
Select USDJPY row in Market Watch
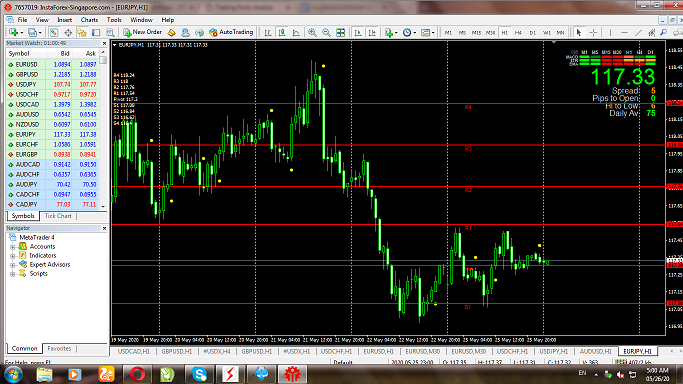pyautogui.click(x=52, y=84)
